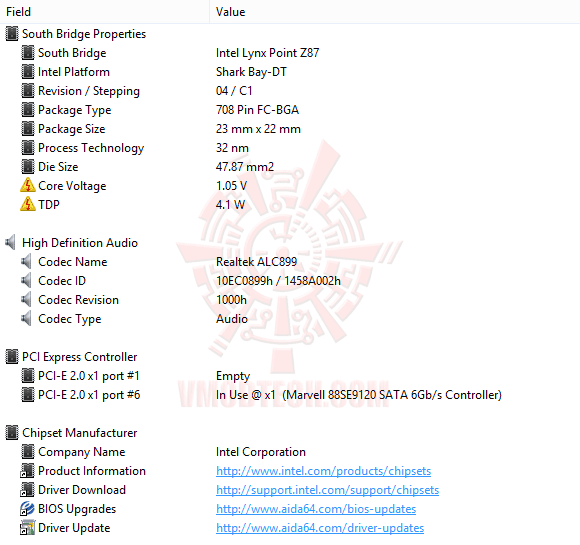580x545 pixels.
Task: Select the value '23 mm x 22 mm'
Action: (x=258, y=129)
